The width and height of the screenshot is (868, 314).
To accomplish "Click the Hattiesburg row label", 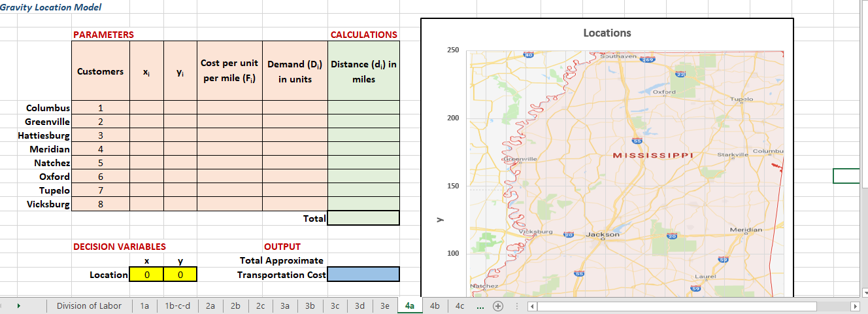I will coord(44,135).
